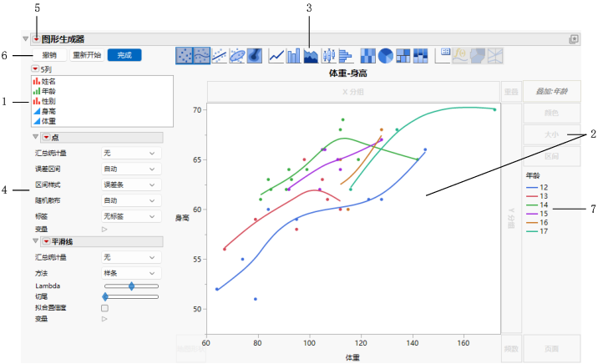Click the 撤销 button
Image resolution: width=603 pixels, height=364 pixels.
click(49, 55)
